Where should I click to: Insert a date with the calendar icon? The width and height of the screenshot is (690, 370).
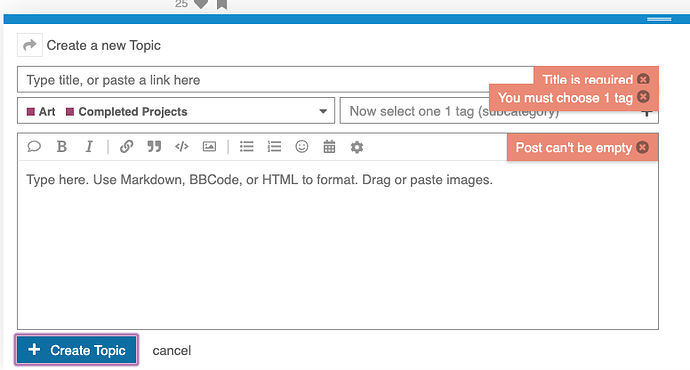[x=329, y=147]
